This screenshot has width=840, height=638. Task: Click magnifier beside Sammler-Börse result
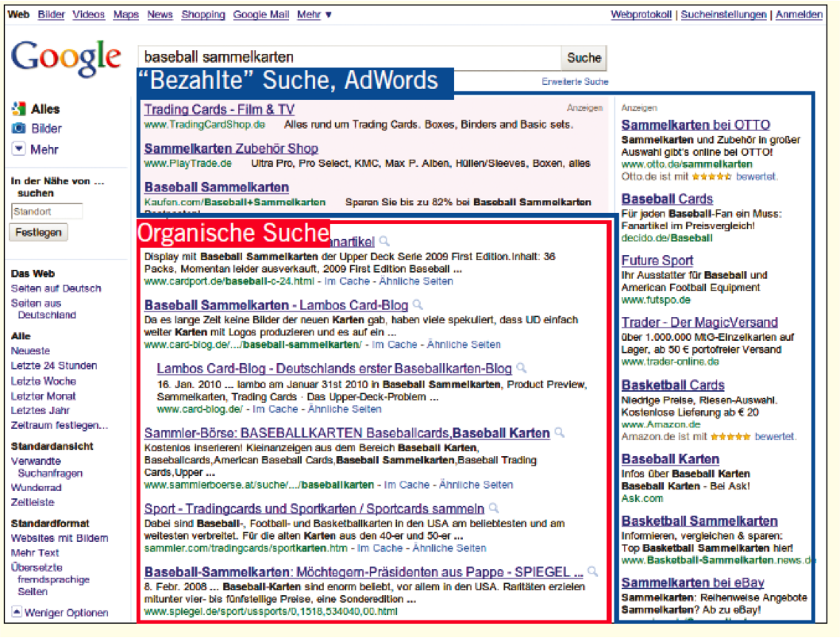click(559, 432)
